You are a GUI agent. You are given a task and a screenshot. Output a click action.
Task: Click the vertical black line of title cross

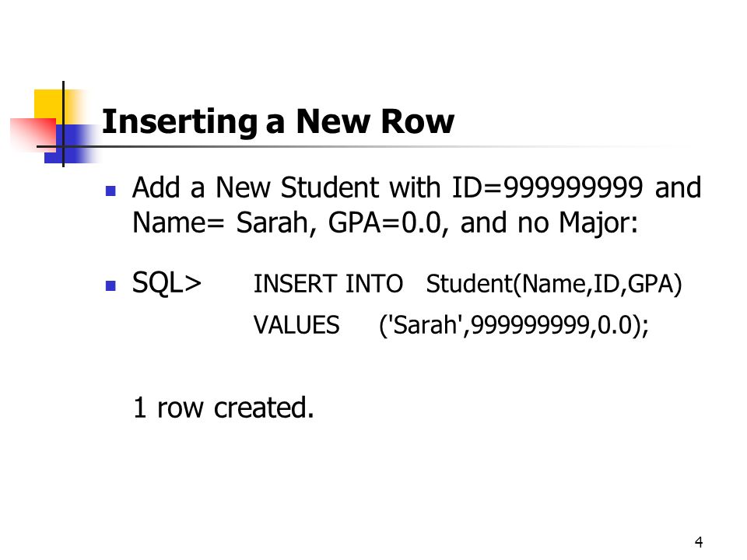(63, 124)
